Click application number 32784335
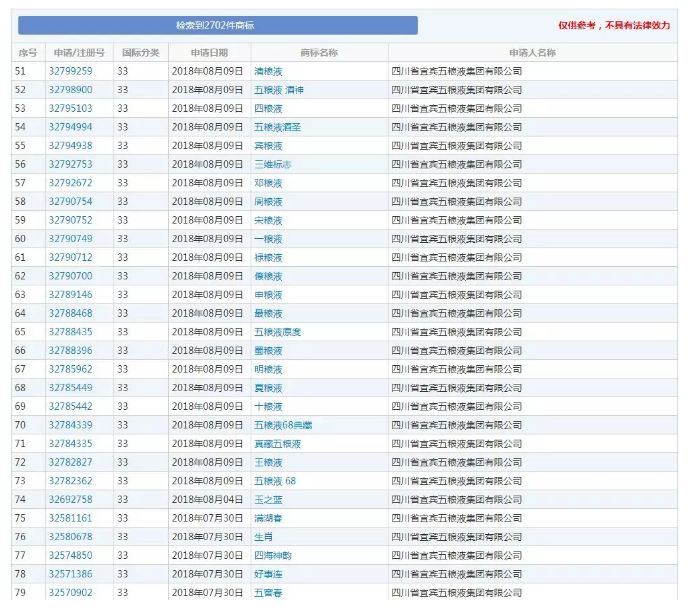 pos(71,444)
